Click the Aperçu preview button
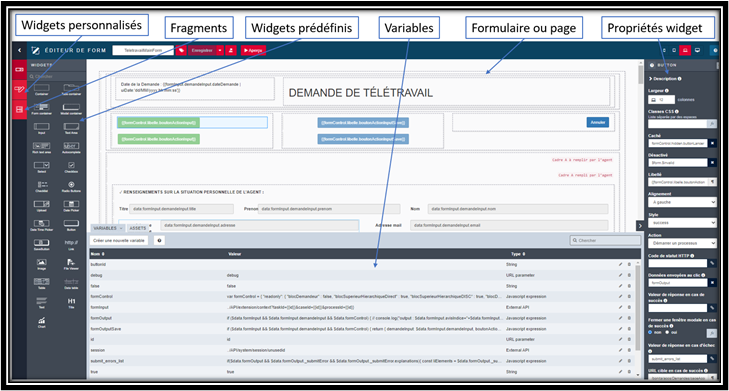 click(253, 50)
